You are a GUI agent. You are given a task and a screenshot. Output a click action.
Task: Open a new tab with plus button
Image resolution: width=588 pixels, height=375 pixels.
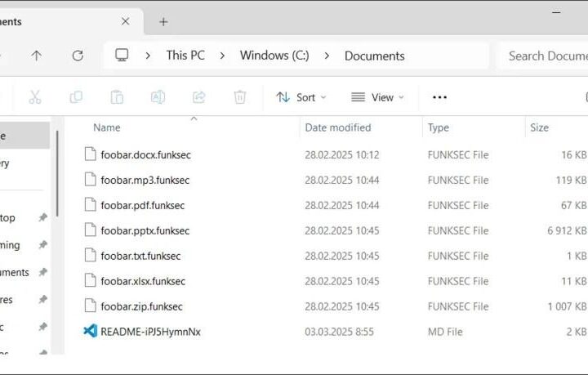(x=163, y=21)
